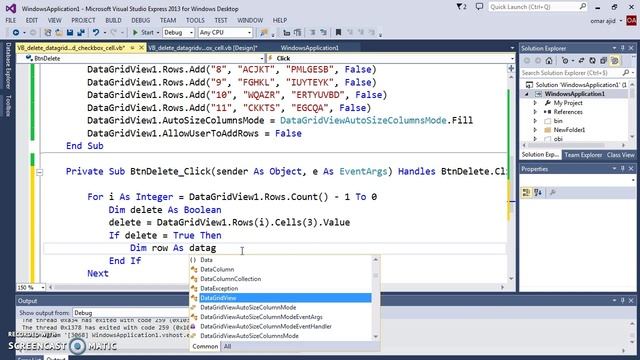The height and width of the screenshot is (360, 640).
Task: Focus the Quick Launch search box
Action: point(538,7)
